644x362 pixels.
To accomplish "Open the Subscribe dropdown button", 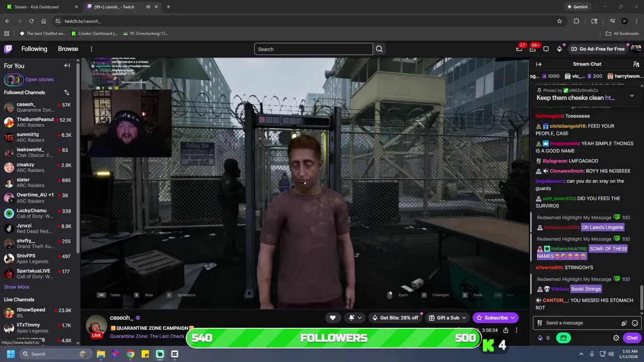I will [x=496, y=318].
